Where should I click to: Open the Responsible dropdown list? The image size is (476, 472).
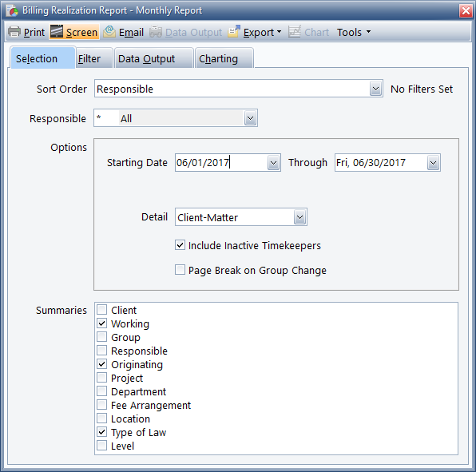[x=251, y=118]
